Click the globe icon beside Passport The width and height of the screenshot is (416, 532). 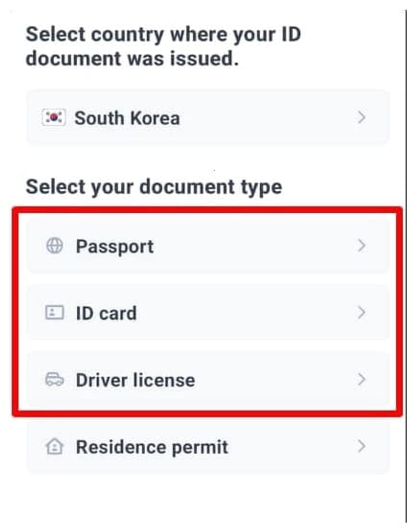click(x=54, y=246)
